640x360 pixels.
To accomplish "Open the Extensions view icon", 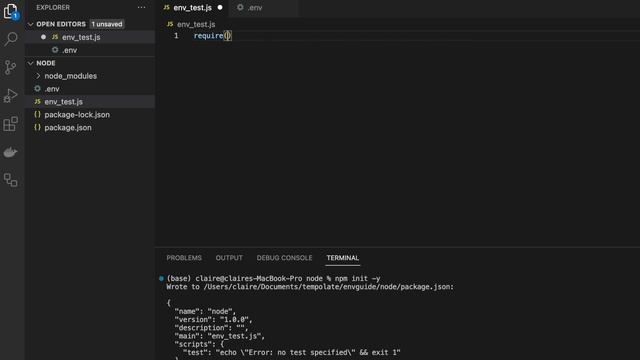I will (11, 124).
